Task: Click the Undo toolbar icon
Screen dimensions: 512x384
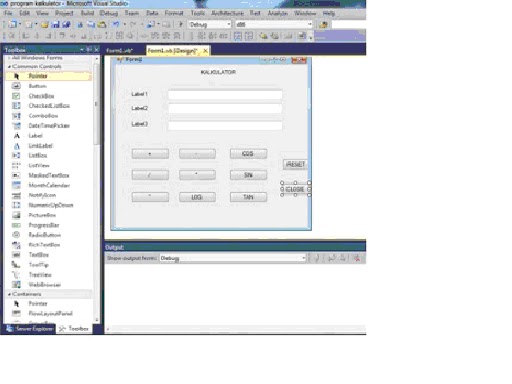Action: tap(116, 25)
